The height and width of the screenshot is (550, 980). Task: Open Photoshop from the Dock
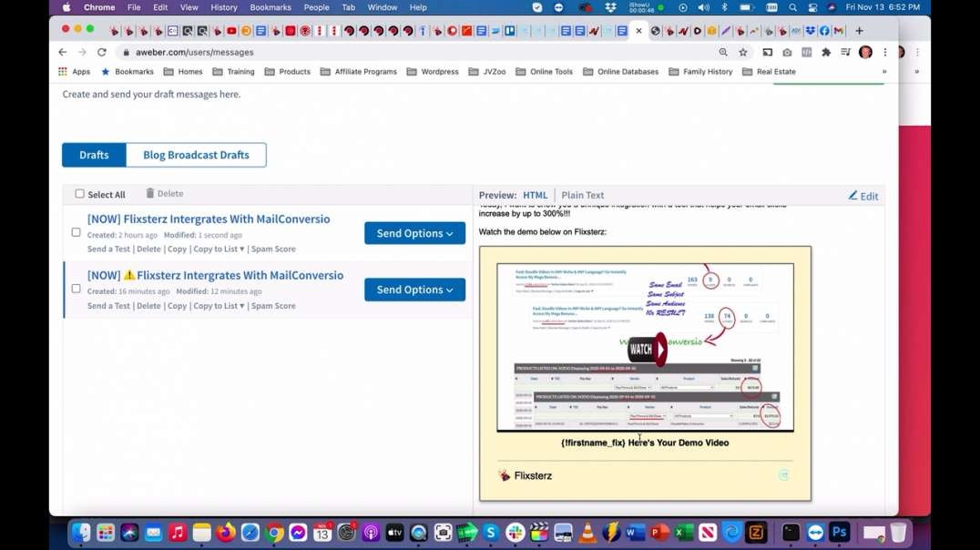point(840,533)
